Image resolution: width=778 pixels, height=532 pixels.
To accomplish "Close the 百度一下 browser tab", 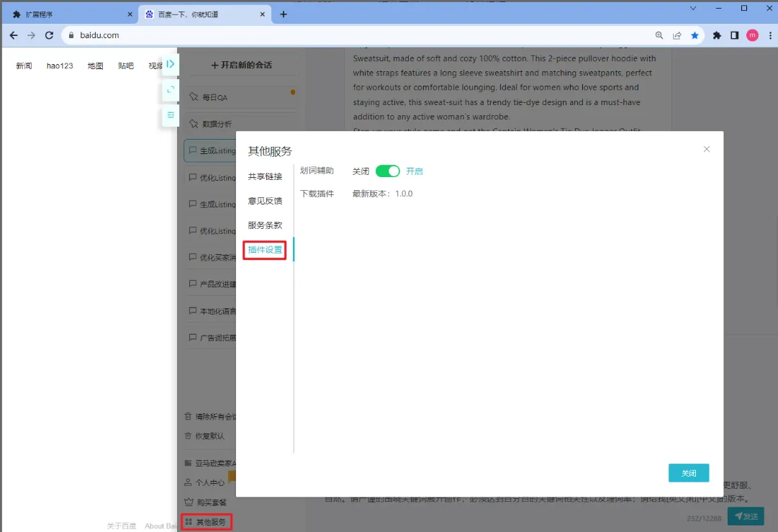I will tap(263, 14).
